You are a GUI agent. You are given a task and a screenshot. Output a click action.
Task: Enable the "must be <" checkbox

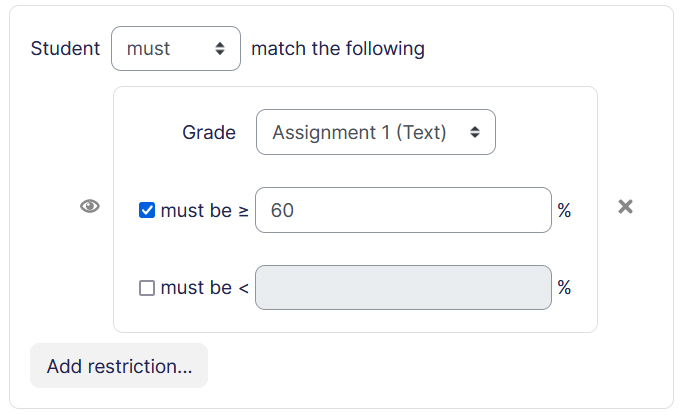147,288
